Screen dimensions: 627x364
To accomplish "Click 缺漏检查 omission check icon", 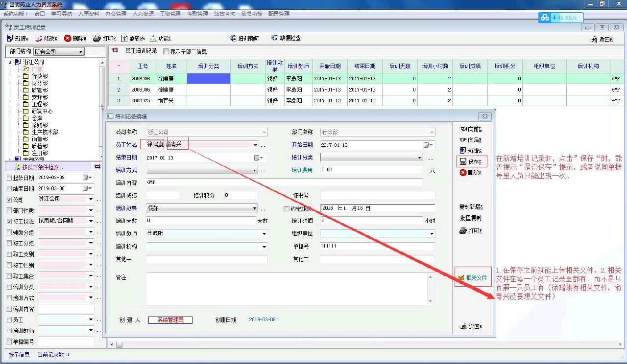I will pos(274,38).
